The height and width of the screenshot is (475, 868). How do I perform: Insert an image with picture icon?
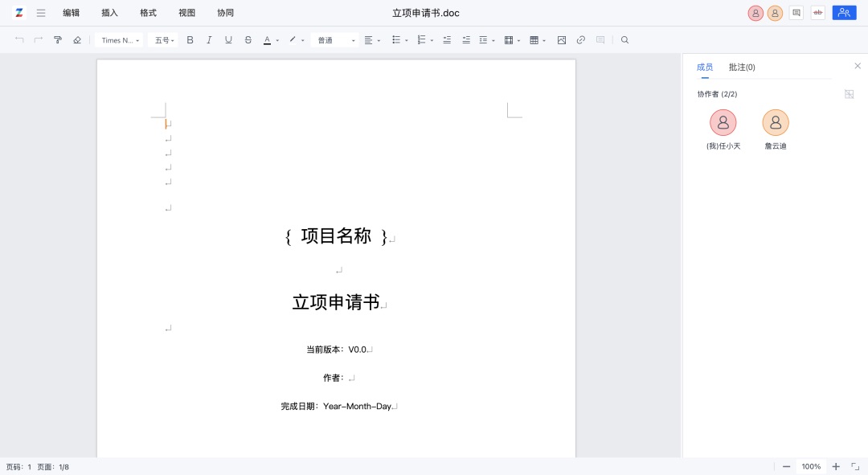[562, 40]
